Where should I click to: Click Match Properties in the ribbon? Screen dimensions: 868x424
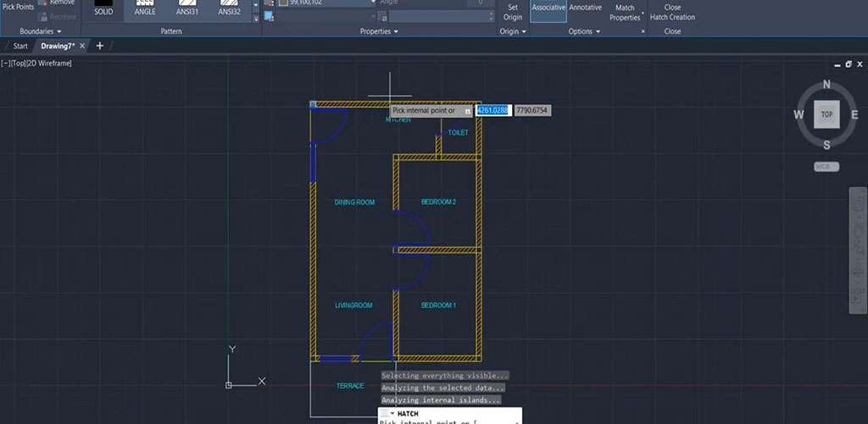coord(626,12)
